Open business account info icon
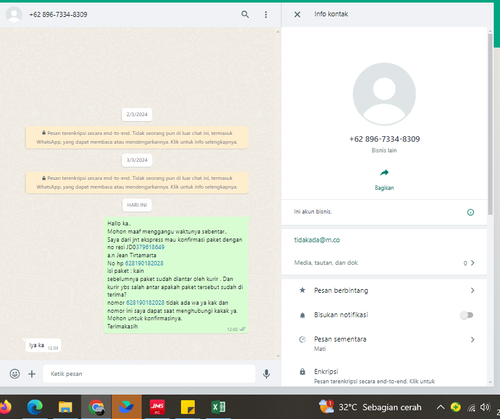 pyautogui.click(x=470, y=212)
